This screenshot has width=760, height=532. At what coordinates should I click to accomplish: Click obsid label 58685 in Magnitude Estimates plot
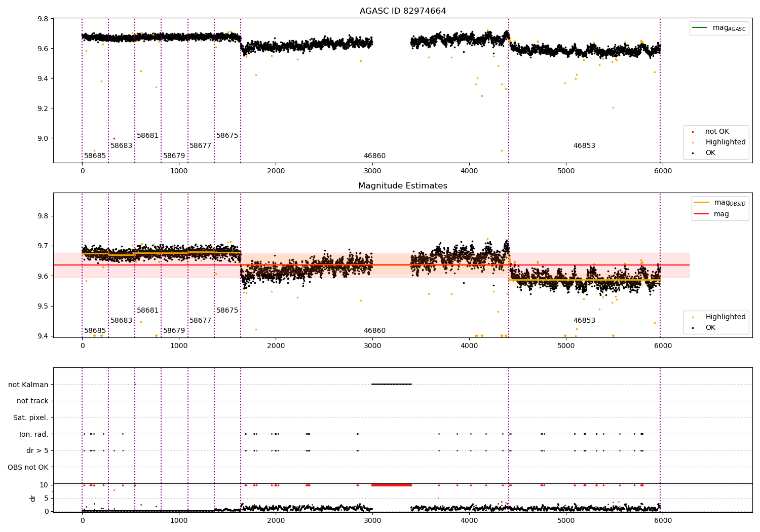coord(95,331)
